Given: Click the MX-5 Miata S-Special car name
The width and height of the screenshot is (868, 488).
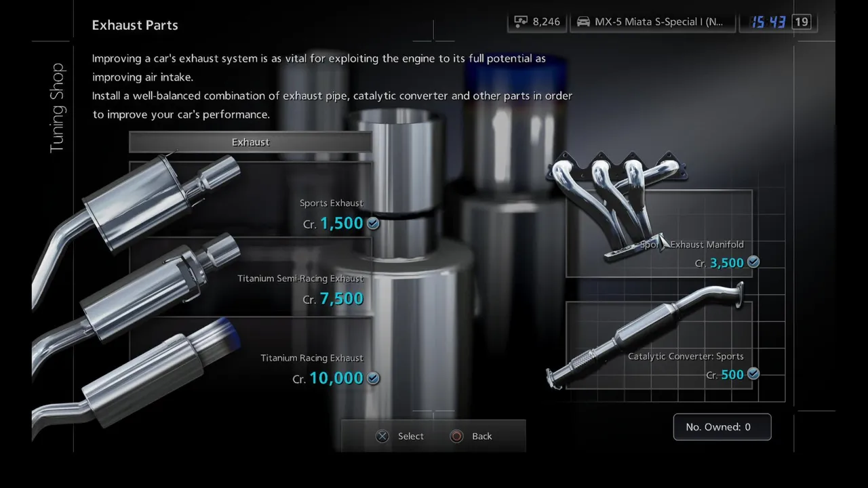Looking at the screenshot, I should click(659, 22).
